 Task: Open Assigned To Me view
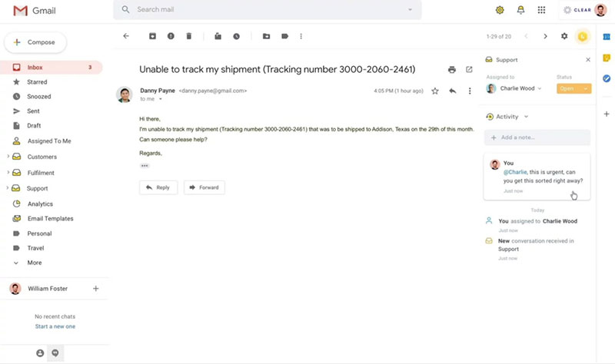(51, 141)
